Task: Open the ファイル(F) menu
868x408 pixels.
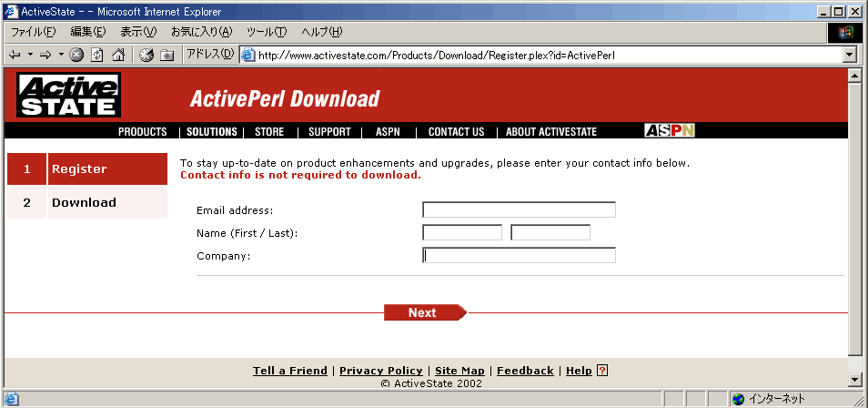Action: (34, 32)
